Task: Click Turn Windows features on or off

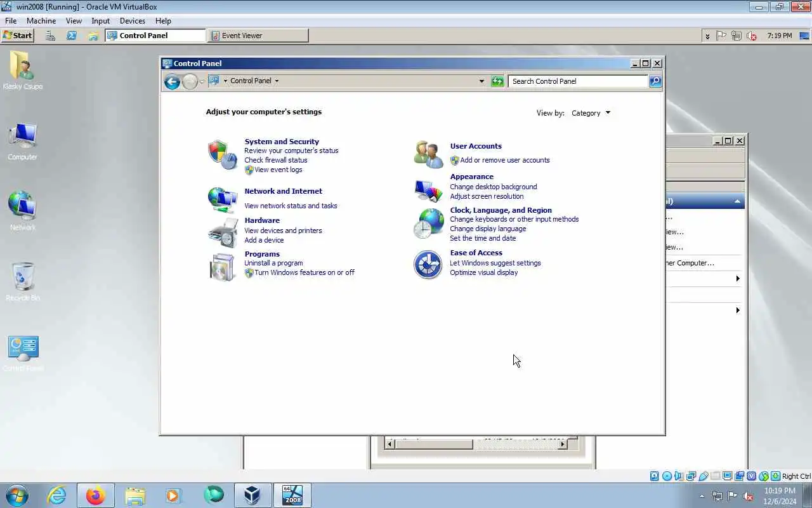Action: click(x=304, y=272)
